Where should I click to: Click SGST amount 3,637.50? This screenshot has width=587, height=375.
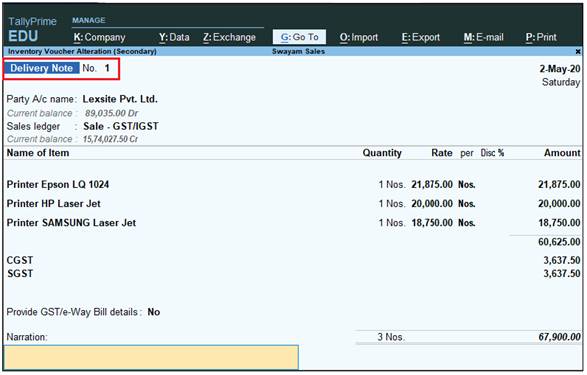click(562, 274)
